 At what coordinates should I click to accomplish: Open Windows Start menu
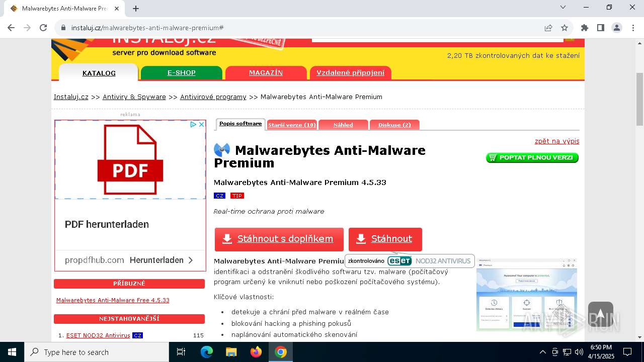(x=12, y=352)
